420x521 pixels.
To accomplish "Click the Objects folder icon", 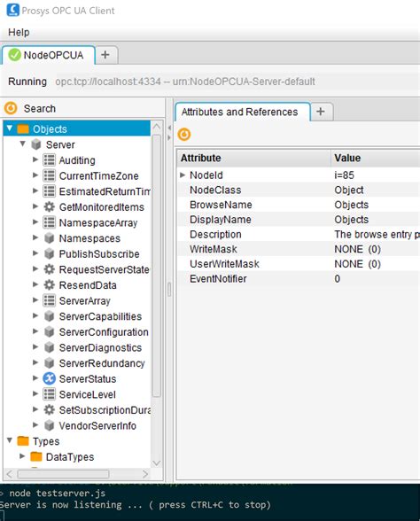I will 23,128.
